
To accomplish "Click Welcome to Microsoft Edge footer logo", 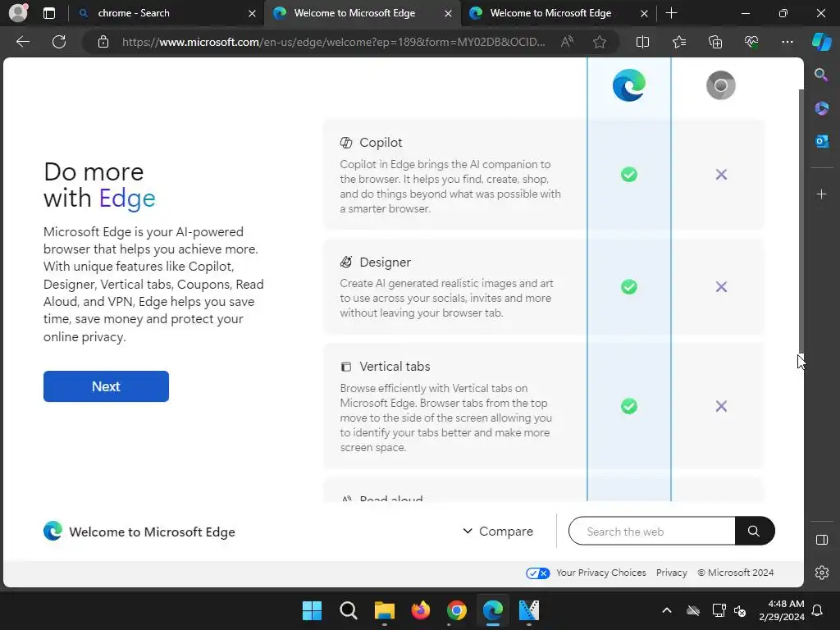I will (52, 531).
